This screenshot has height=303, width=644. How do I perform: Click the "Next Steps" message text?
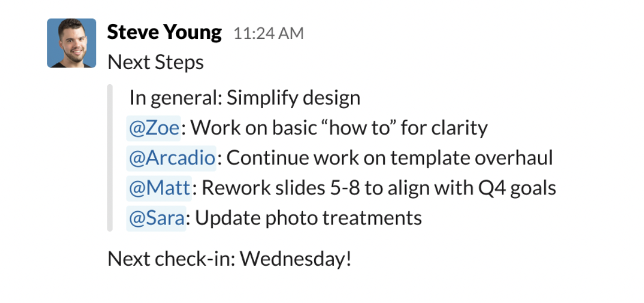(155, 62)
